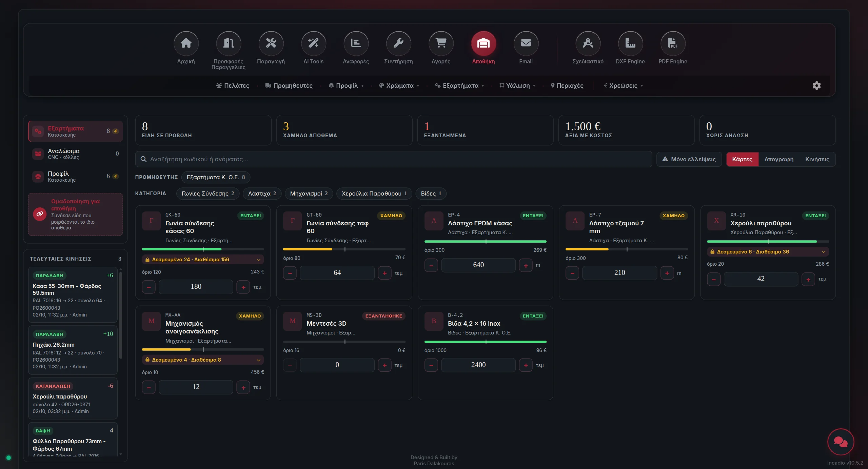The image size is (868, 469).
Task: Expand the Προφίλ dropdown in submenu
Action: (346, 86)
